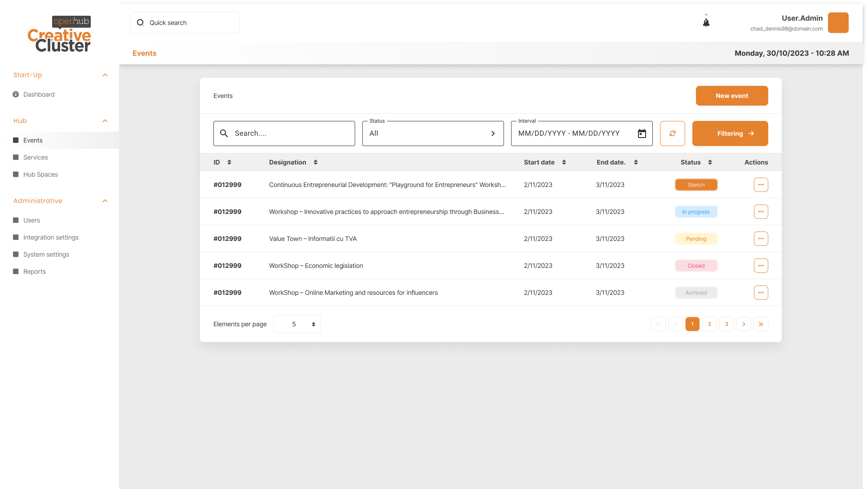This screenshot has width=868, height=489.
Task: Click the Quick search field
Action: click(185, 22)
